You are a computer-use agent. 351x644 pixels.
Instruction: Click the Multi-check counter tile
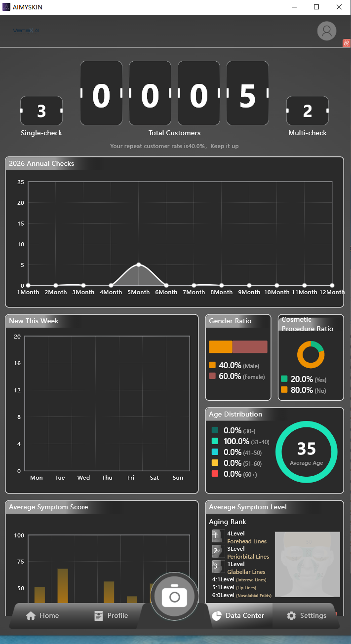[x=308, y=111]
